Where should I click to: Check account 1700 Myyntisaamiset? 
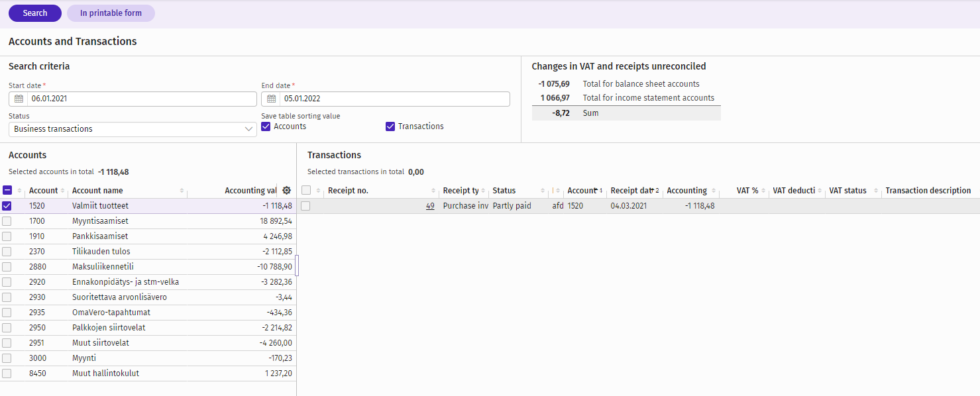pos(7,221)
